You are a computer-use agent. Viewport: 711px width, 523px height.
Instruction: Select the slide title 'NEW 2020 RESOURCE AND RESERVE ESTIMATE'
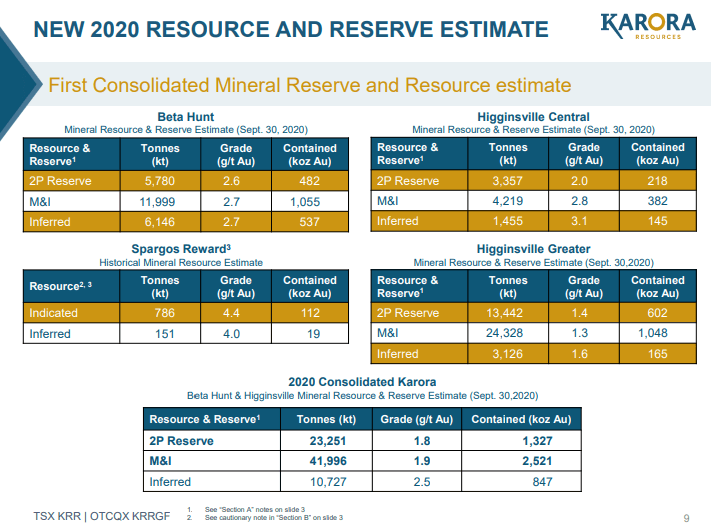[291, 29]
